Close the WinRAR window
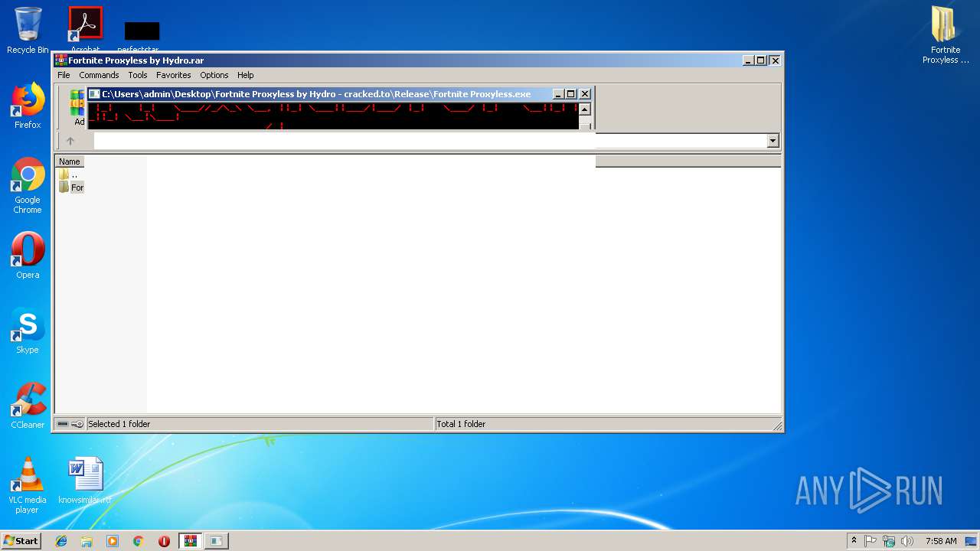The width and height of the screenshot is (980, 551). pos(775,60)
